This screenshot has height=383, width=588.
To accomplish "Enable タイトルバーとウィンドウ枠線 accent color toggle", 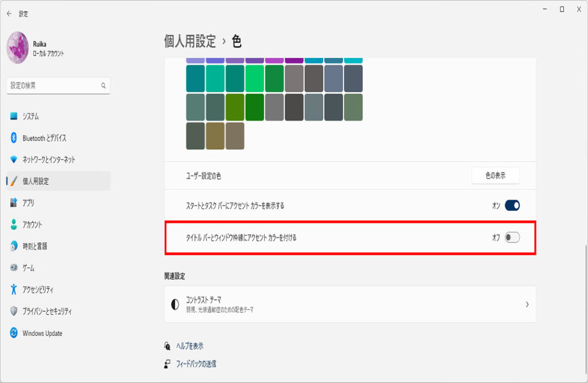I will 512,238.
